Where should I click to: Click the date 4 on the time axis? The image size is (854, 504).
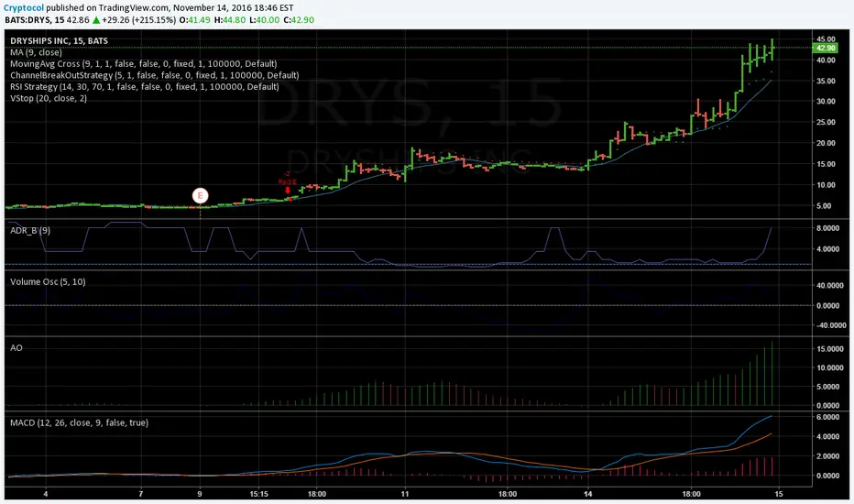(46, 494)
